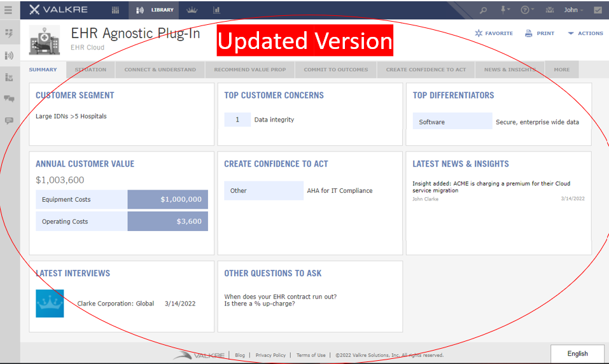The height and width of the screenshot is (364, 609).
Task: Open Create Confidence to Act tab
Action: click(426, 69)
